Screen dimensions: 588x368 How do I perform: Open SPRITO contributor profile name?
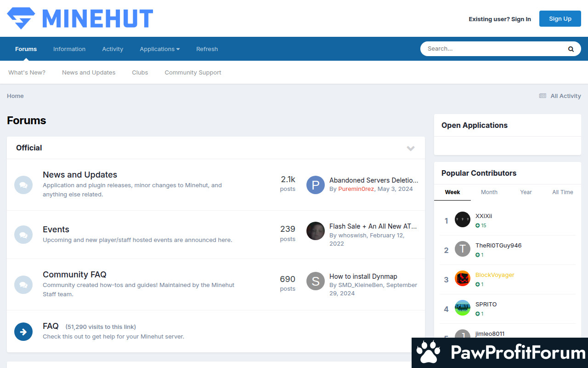click(x=486, y=304)
